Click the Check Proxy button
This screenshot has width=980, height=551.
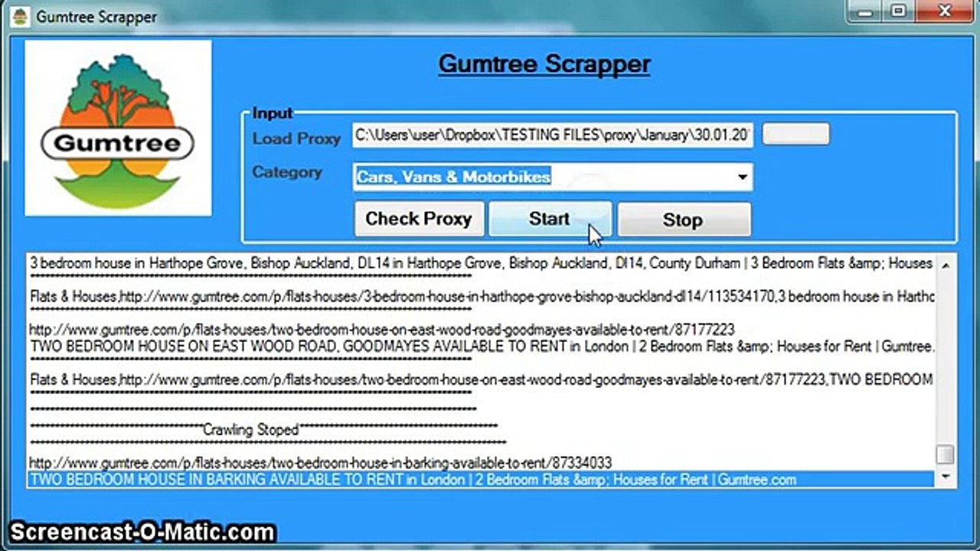(x=419, y=219)
